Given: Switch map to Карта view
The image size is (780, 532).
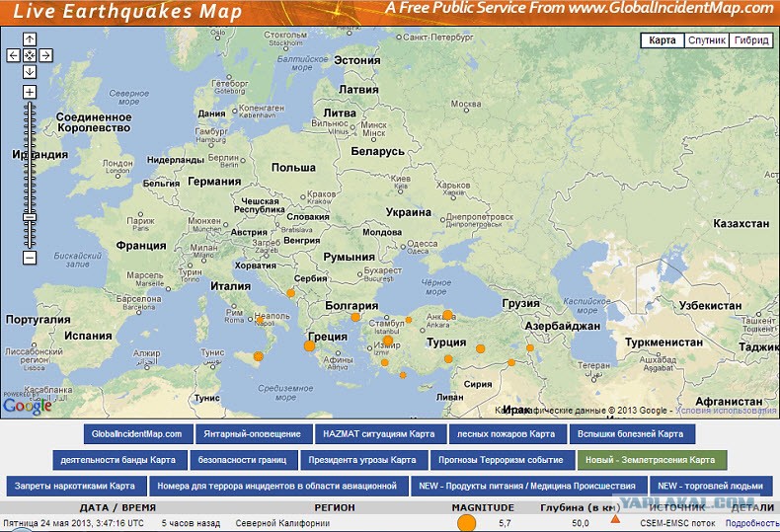Looking at the screenshot, I should (663, 40).
